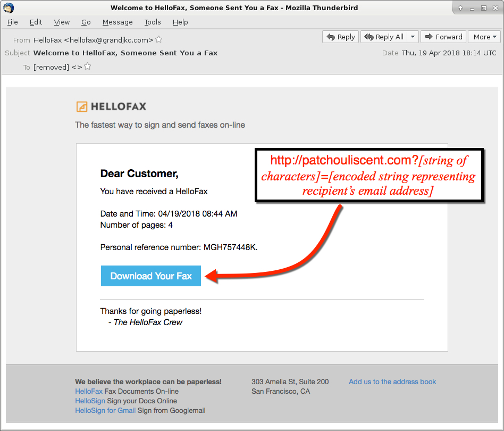This screenshot has width=504, height=431.
Task: Click the 'Dear Customer,' heading
Action: tap(139, 173)
